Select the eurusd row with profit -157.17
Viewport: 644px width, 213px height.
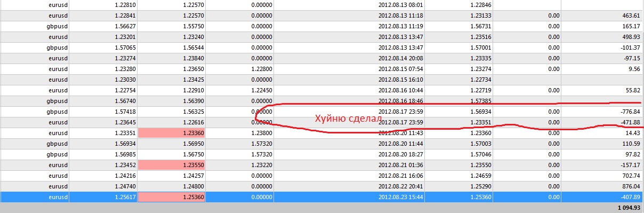(x=322, y=165)
